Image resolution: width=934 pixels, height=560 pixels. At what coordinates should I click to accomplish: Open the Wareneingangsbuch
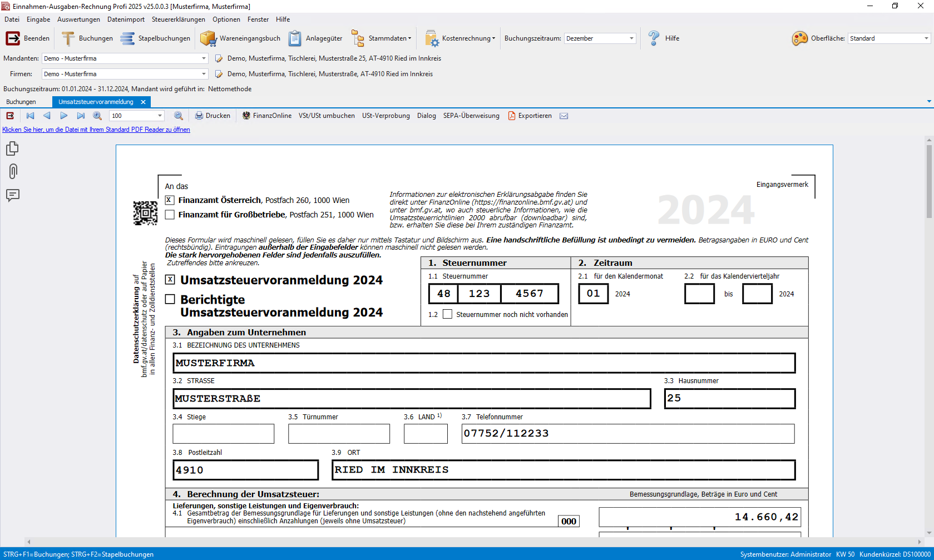click(240, 38)
